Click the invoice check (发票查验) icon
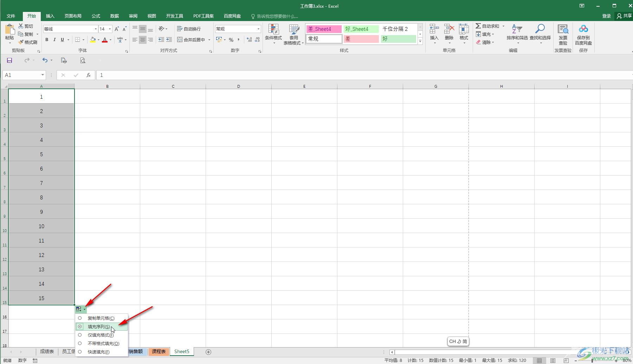The image size is (633, 364). 563,29
